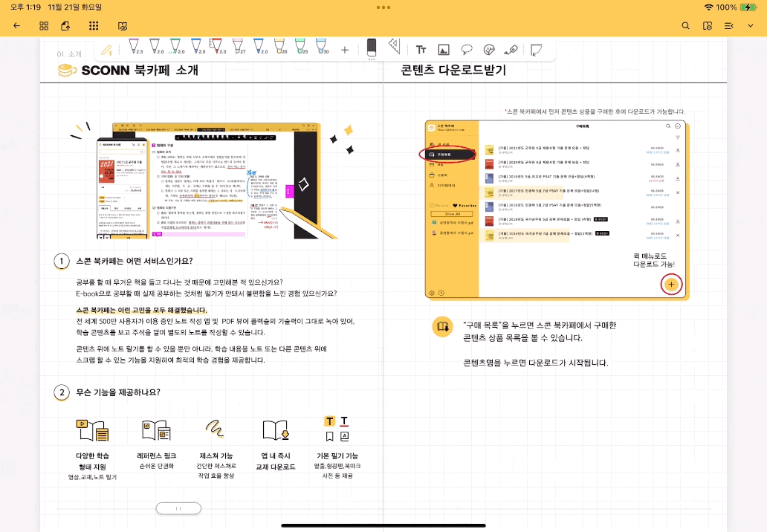Screen dimensions: 767x532
Task: Tap the question 스콘 북카페는 어떤 서비스인가요?
Action: (135, 261)
